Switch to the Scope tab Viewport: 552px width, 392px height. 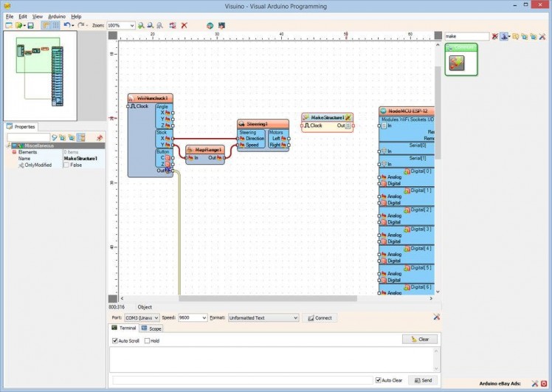click(151, 329)
